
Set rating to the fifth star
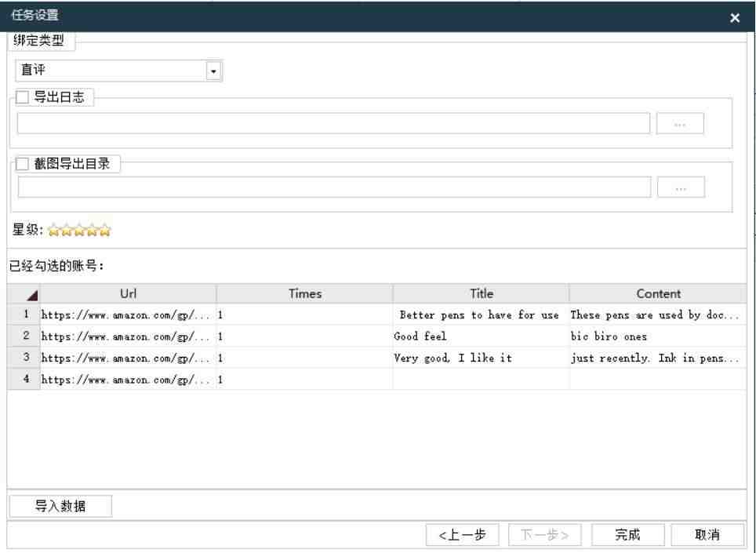[104, 231]
